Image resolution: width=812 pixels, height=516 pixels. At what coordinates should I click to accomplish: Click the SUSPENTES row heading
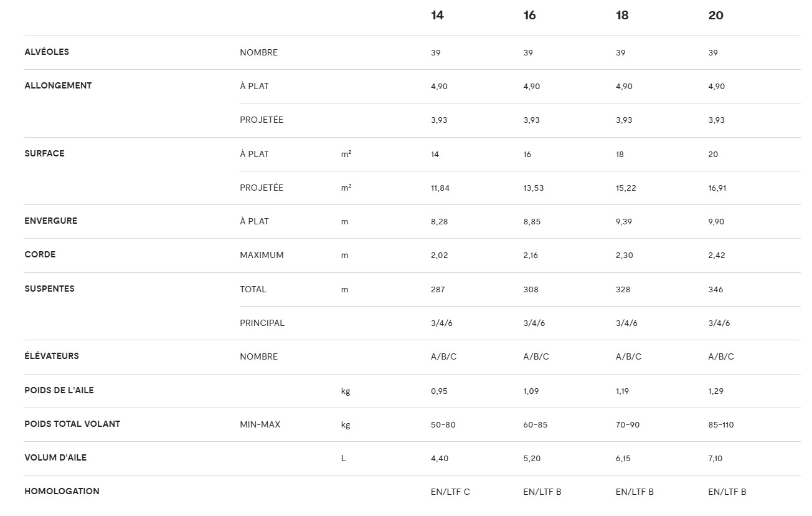pyautogui.click(x=49, y=289)
